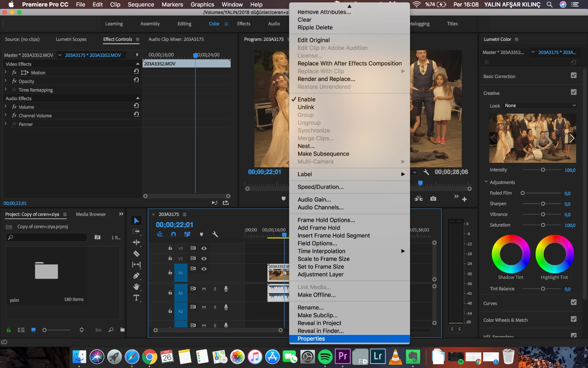Toggle track lock on V1

coord(170,272)
